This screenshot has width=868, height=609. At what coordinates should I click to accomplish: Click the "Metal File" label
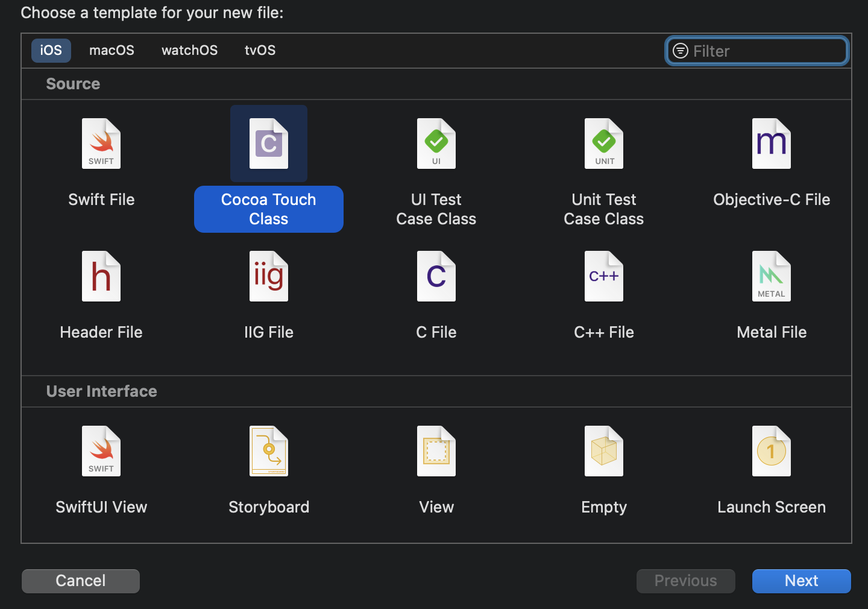click(x=772, y=332)
